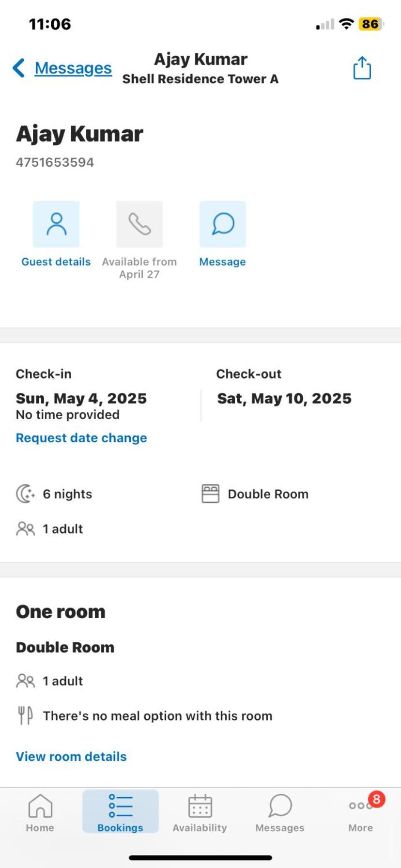Tap the phone call icon
401x868 pixels.
tap(139, 224)
